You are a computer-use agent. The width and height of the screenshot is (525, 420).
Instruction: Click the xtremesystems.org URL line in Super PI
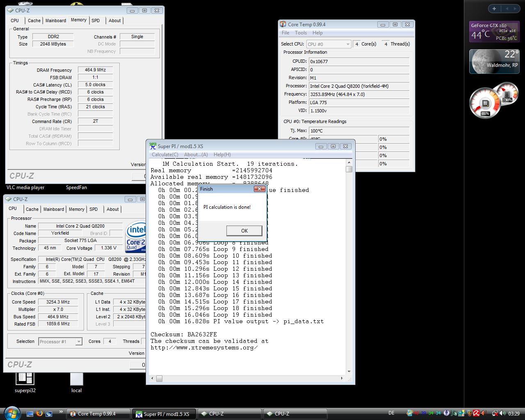[x=204, y=347]
